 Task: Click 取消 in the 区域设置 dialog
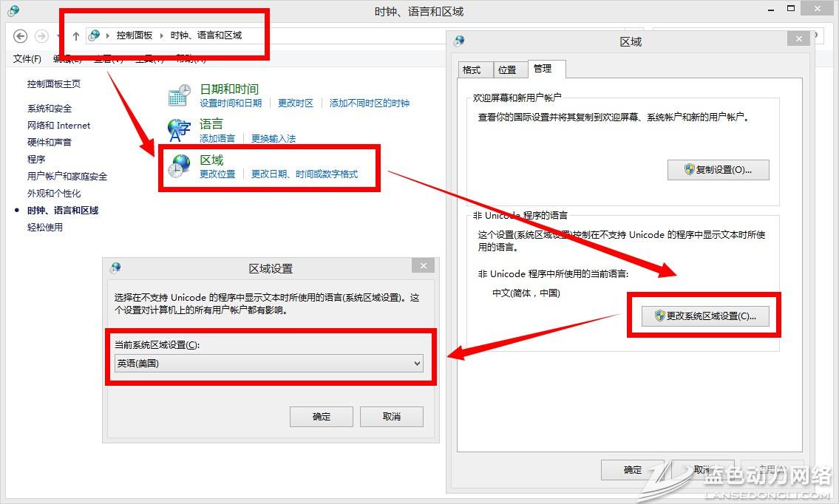tap(391, 416)
